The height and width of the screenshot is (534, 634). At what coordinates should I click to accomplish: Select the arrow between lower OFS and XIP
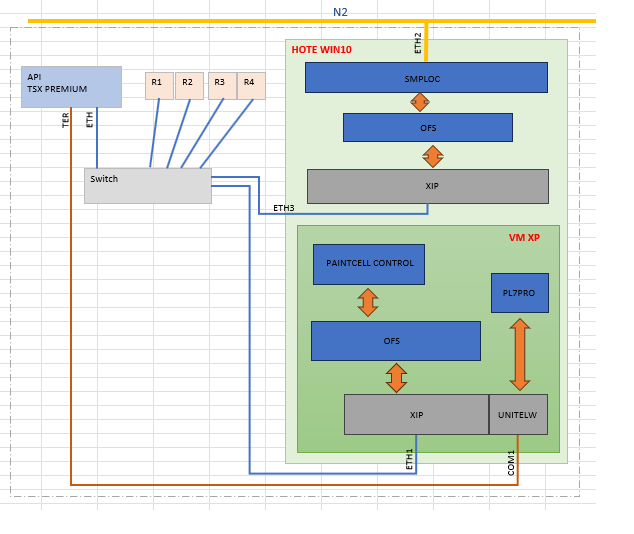[x=396, y=377]
